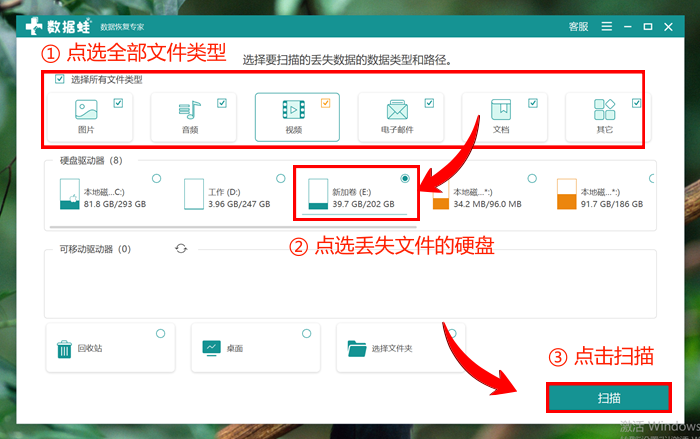Open the hamburger menu in title bar
700x439 pixels.
[606, 26]
